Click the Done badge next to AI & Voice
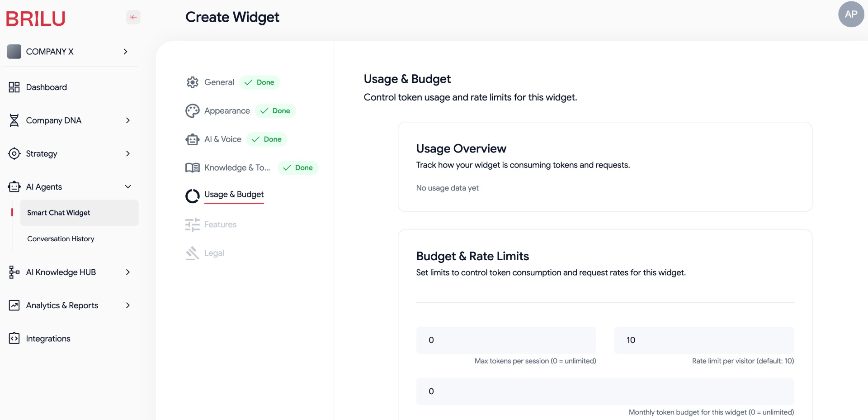868x420 pixels. 267,139
